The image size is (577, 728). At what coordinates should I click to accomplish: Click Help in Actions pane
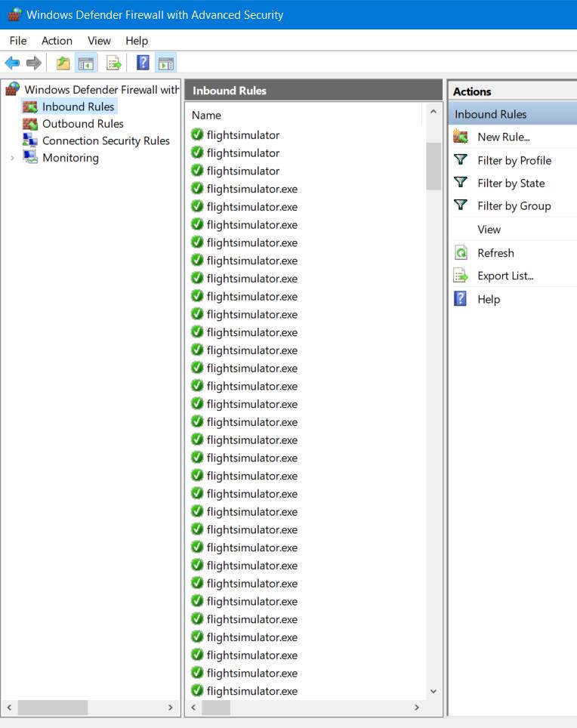click(x=489, y=299)
